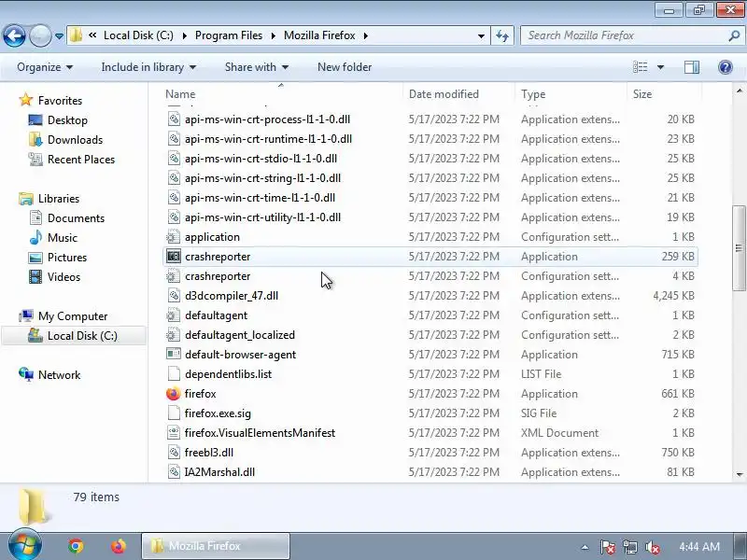
Task: Open Downloads in Favorites
Action: click(x=75, y=139)
